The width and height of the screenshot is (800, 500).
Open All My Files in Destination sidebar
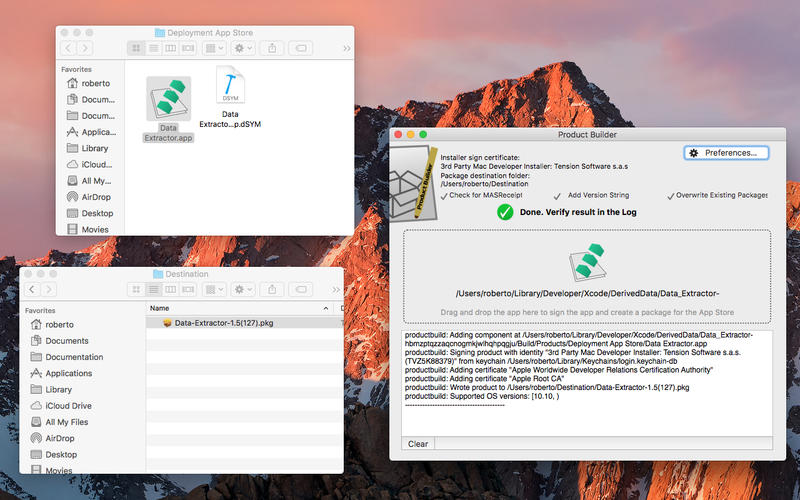point(59,422)
